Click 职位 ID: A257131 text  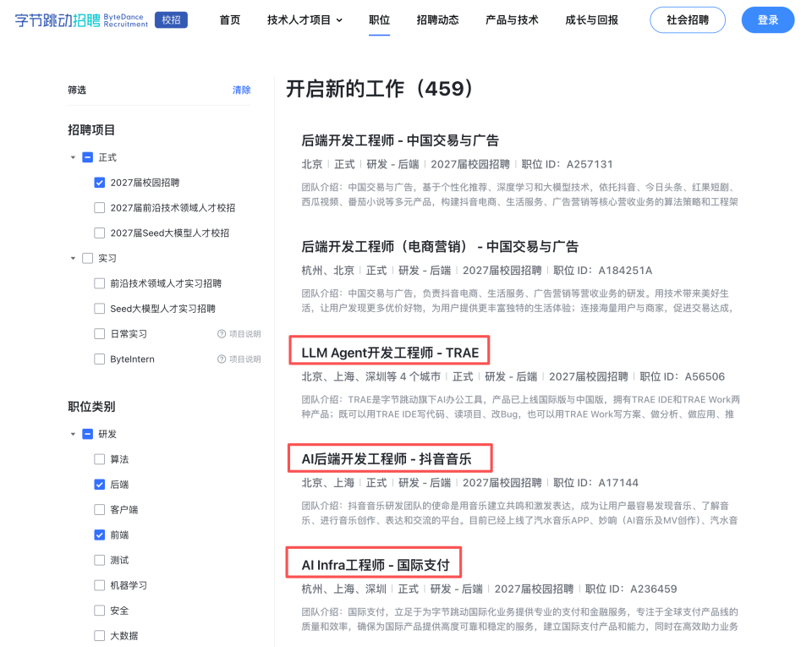pos(567,165)
